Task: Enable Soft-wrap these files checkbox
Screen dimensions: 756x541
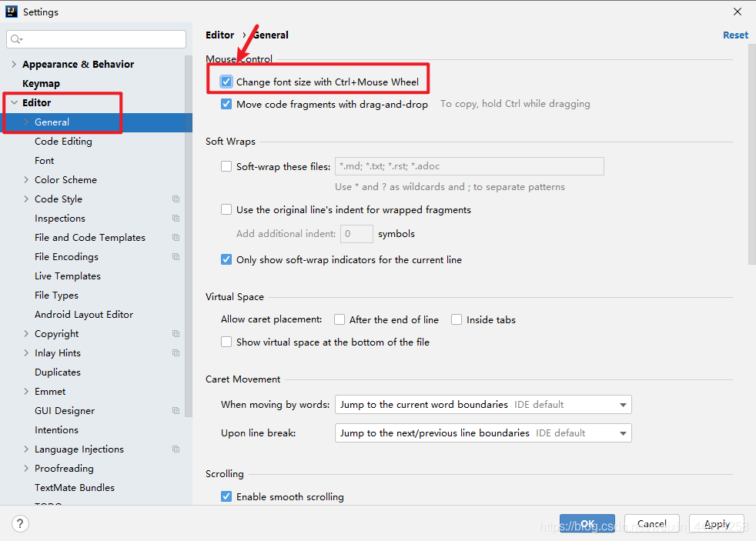Action: 226,166
